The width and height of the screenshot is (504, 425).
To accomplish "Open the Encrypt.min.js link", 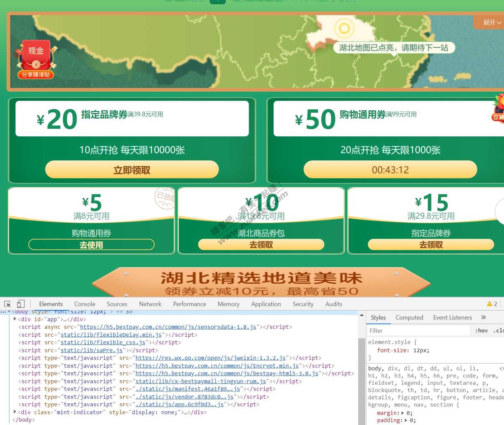I will coord(217,365).
